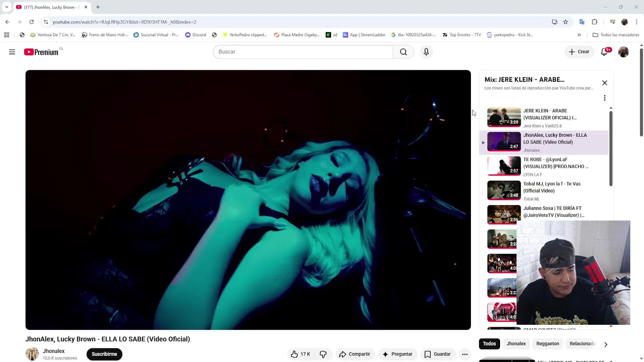Select the Relacionado filter chip
This screenshot has width=644, height=362.
pos(582,344)
